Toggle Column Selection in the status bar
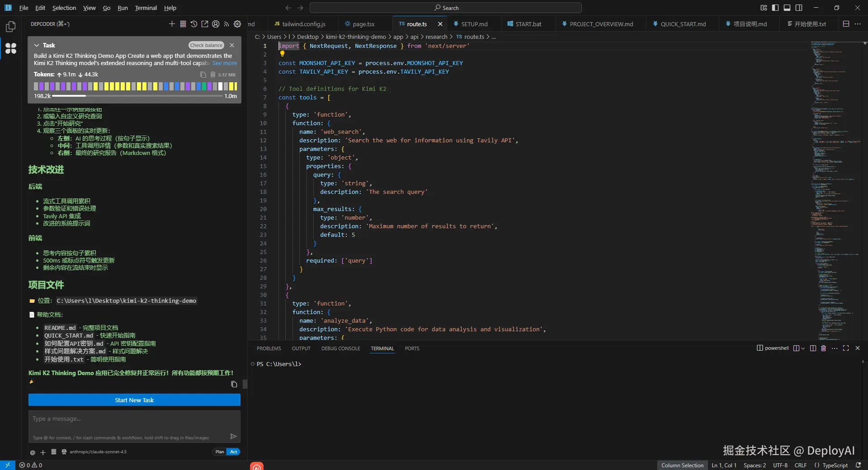 pos(683,465)
